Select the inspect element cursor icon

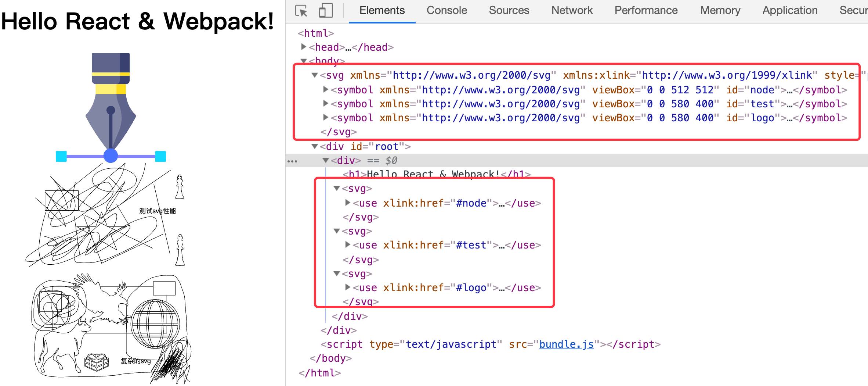(301, 11)
